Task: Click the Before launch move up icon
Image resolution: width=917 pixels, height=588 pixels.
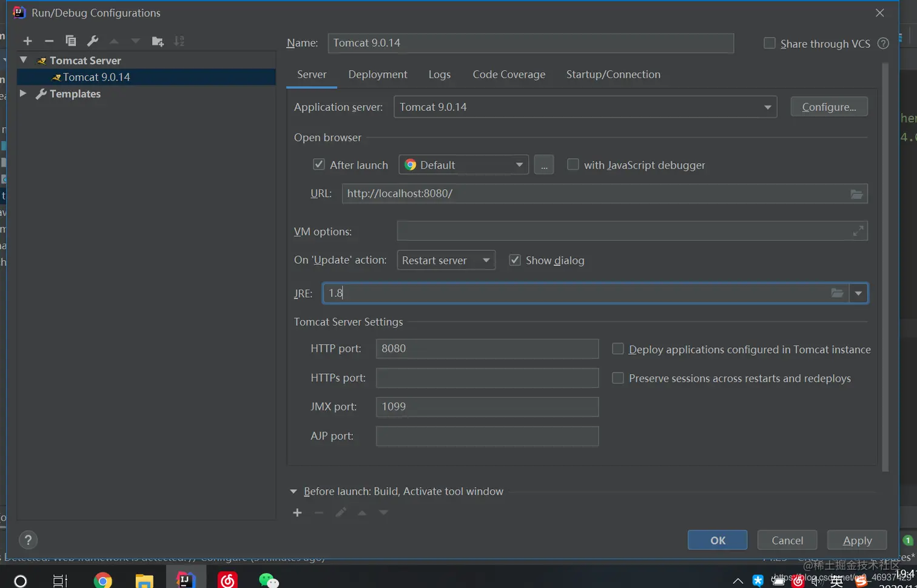Action: (x=362, y=513)
